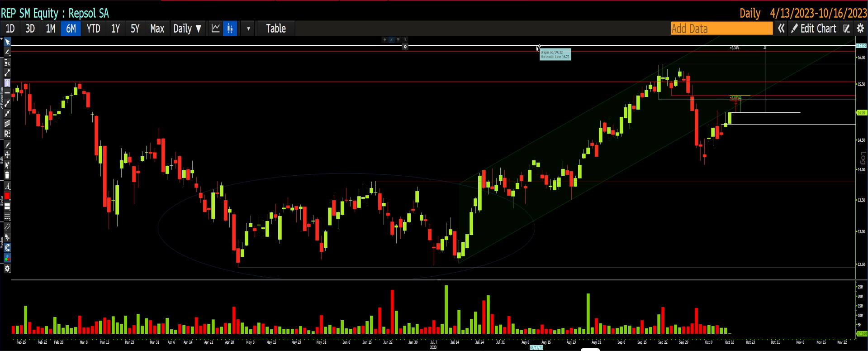The height and width of the screenshot is (351, 868).
Task: Activate the highlighted text T tool
Action: click(x=7, y=83)
